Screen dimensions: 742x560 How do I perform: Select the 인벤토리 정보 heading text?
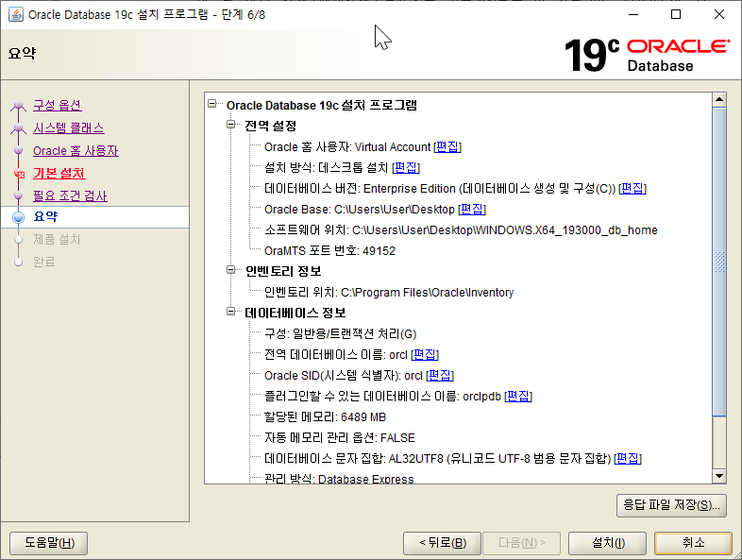click(x=283, y=271)
